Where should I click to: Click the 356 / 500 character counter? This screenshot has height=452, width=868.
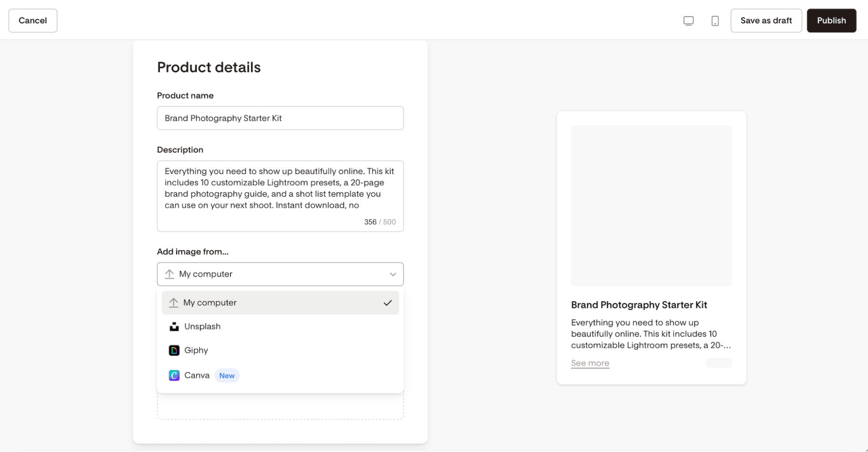coord(380,222)
